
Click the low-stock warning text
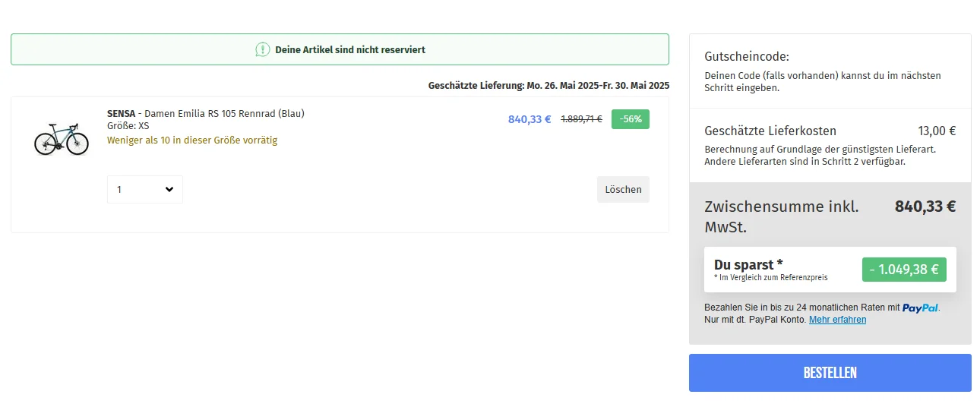point(192,140)
